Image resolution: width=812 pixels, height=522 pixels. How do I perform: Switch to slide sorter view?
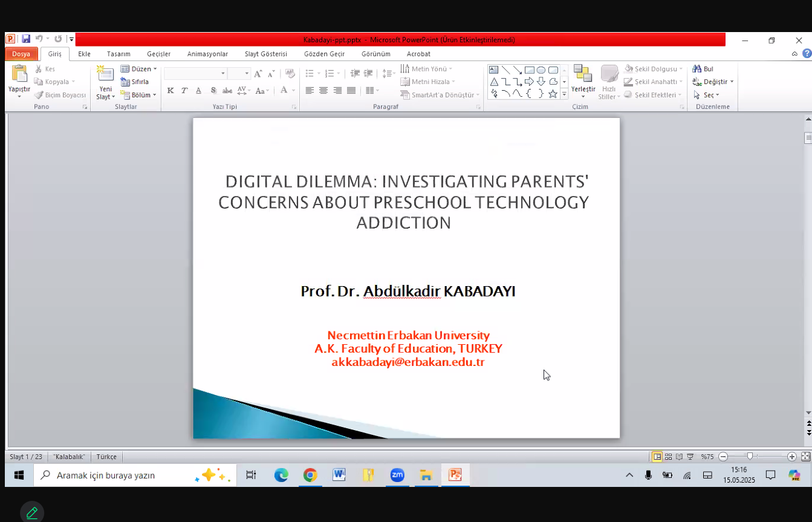click(668, 457)
